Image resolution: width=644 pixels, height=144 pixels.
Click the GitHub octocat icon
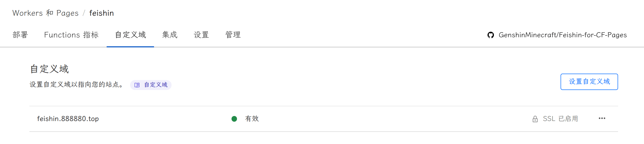(490, 35)
